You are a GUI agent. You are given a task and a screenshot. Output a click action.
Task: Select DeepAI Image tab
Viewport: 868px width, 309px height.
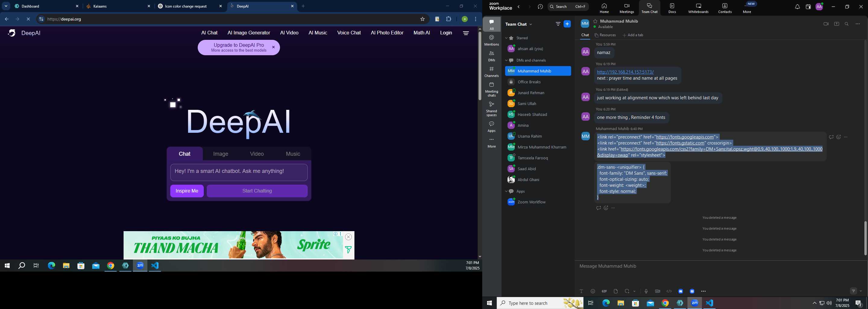pyautogui.click(x=221, y=154)
